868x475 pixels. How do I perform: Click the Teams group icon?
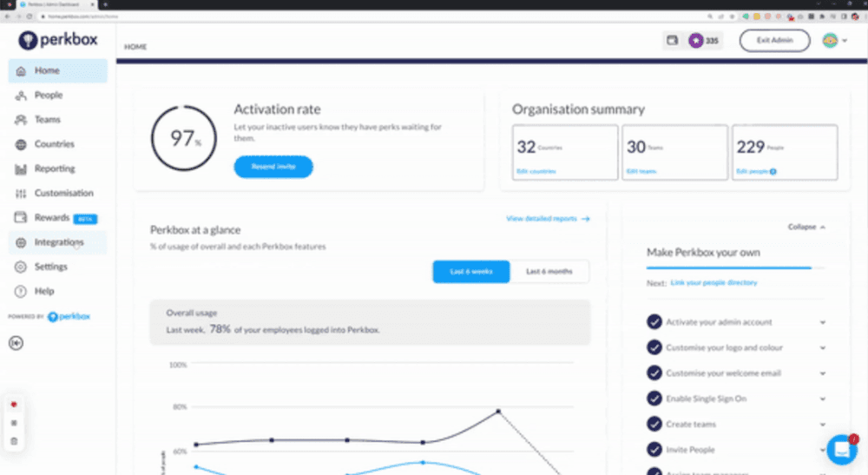(x=21, y=120)
